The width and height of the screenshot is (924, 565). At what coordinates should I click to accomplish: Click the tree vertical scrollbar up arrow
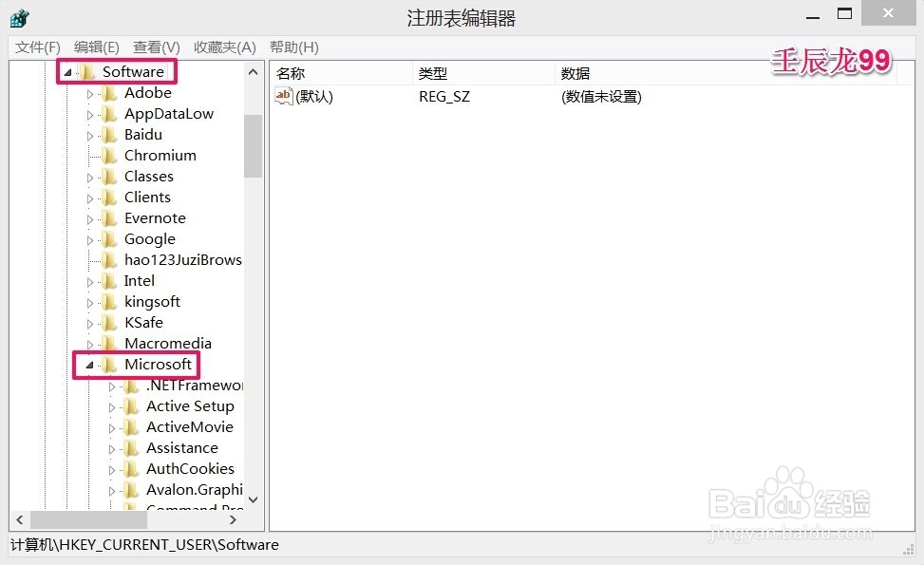[x=254, y=72]
